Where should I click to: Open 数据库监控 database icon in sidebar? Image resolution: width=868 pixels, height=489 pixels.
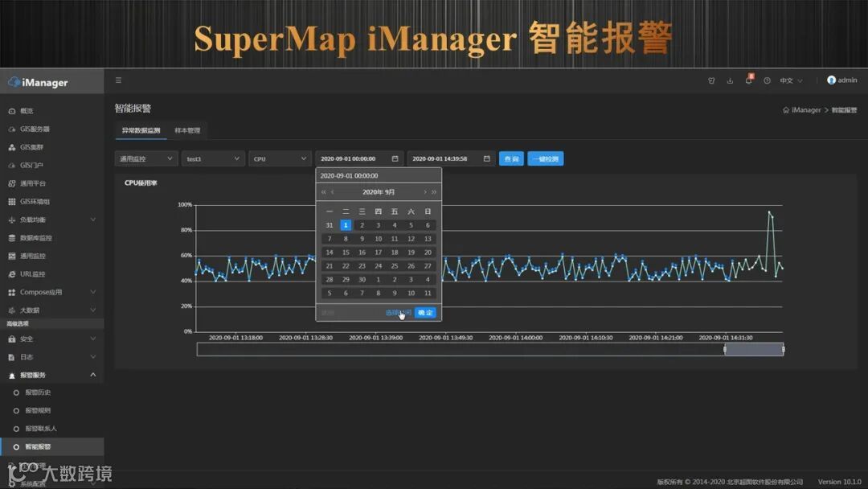pos(11,238)
